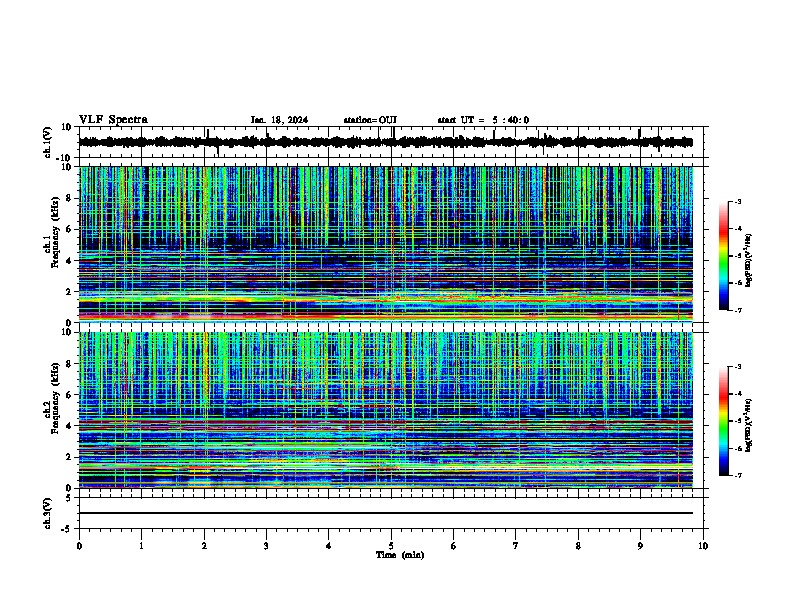Click the 'ch.1(V)' axis label

coord(47,142)
